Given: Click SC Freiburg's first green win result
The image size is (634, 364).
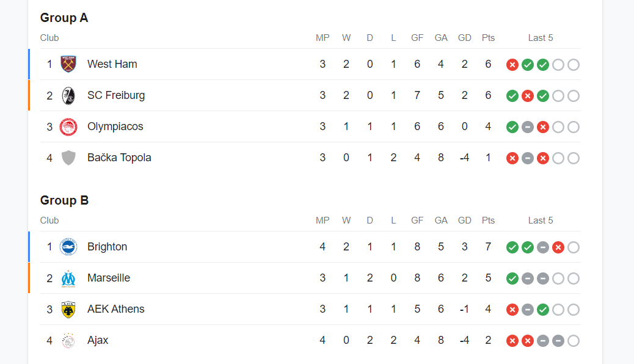Looking at the screenshot, I should pyautogui.click(x=512, y=96).
